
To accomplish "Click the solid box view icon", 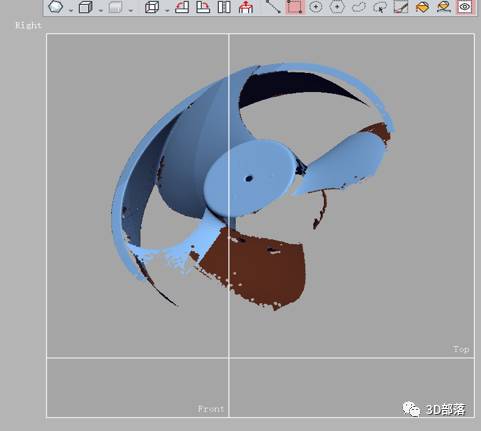I will click(86, 7).
